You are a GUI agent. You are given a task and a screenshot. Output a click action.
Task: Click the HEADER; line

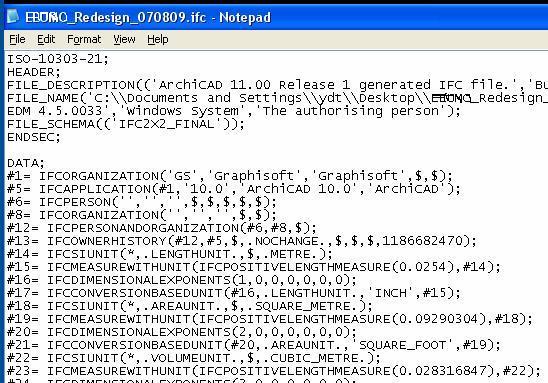34,72
